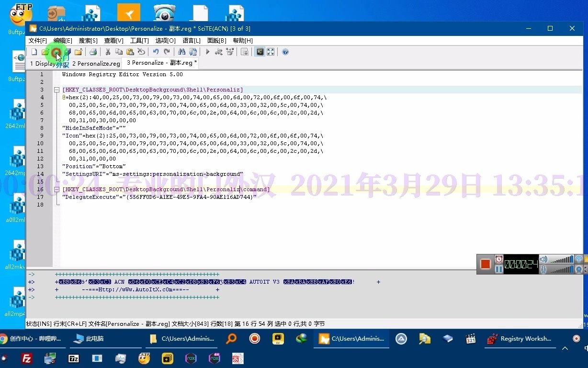Lower the speaker volume slider in the recorder
Image resolution: width=588 pixels, height=368 pixels.
558,260
